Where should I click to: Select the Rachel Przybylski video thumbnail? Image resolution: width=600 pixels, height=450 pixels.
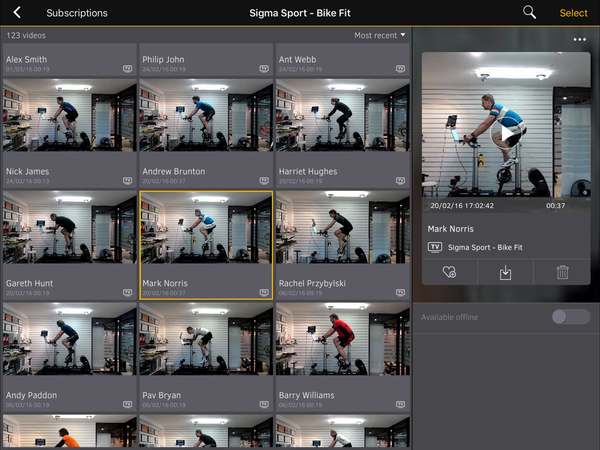343,227
